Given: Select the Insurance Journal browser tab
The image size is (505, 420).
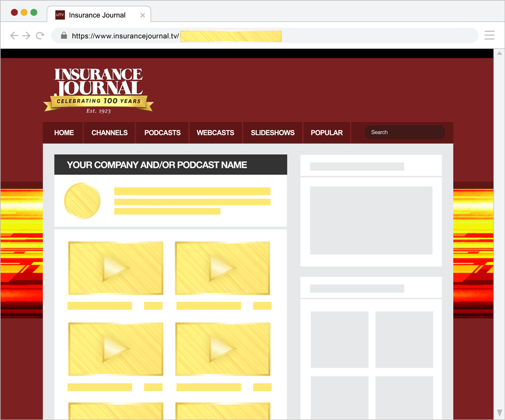Looking at the screenshot, I should [x=99, y=14].
